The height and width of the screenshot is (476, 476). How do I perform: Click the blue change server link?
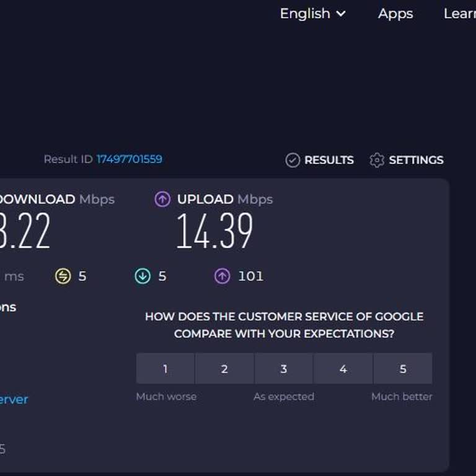pyautogui.click(x=14, y=399)
